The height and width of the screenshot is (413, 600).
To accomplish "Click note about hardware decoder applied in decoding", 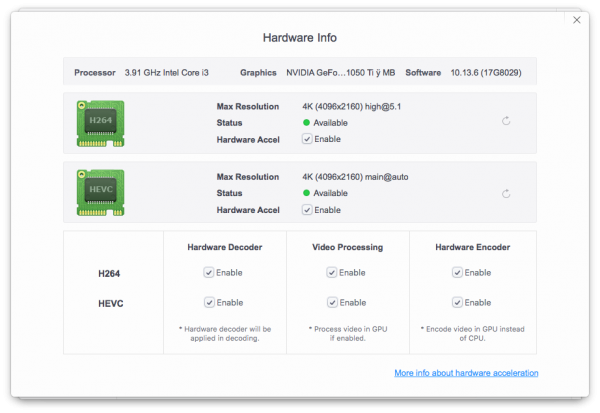I will (x=225, y=334).
